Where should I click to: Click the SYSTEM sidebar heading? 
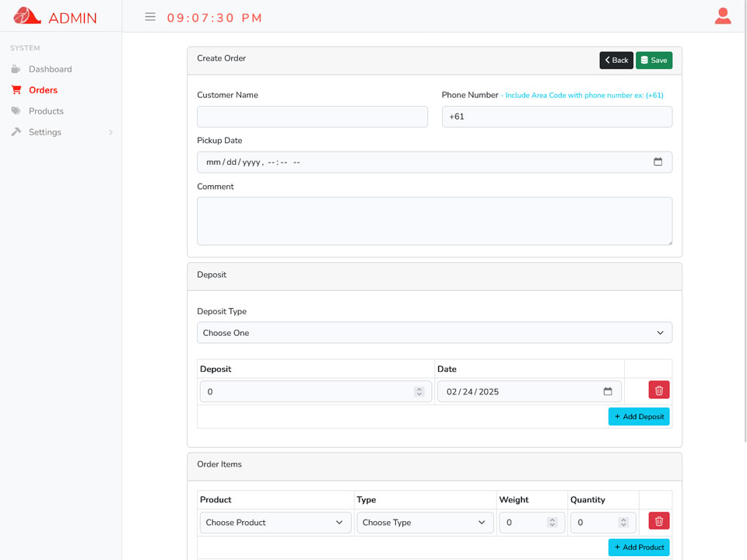click(x=25, y=48)
